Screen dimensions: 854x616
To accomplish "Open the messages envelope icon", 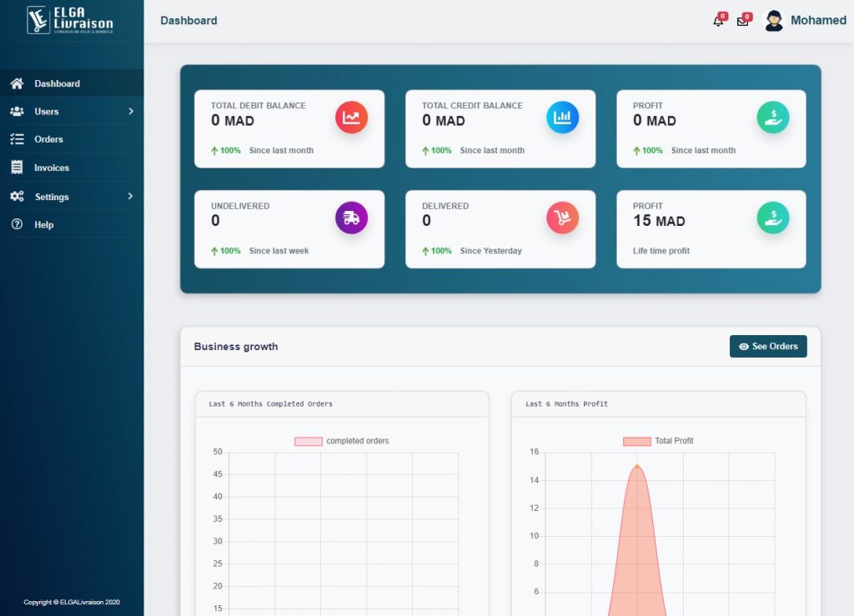I will (742, 21).
